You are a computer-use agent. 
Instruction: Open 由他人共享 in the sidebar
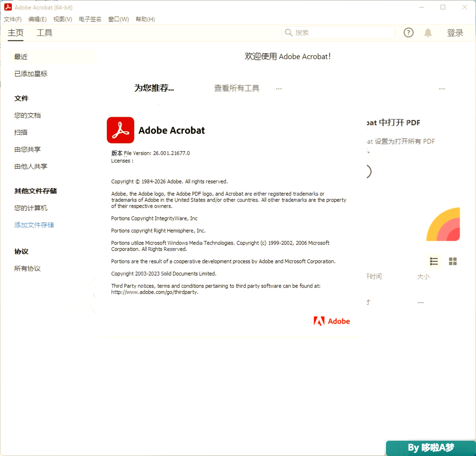31,166
